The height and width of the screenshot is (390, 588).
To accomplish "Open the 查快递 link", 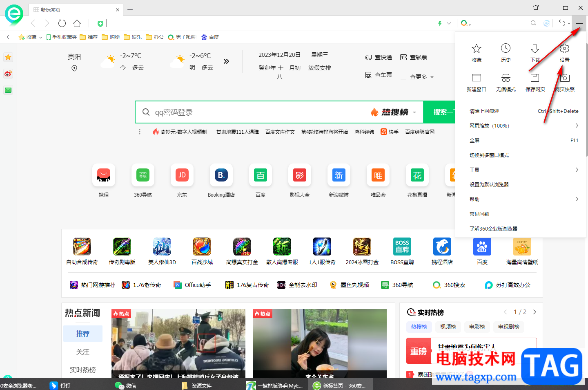I will [378, 57].
